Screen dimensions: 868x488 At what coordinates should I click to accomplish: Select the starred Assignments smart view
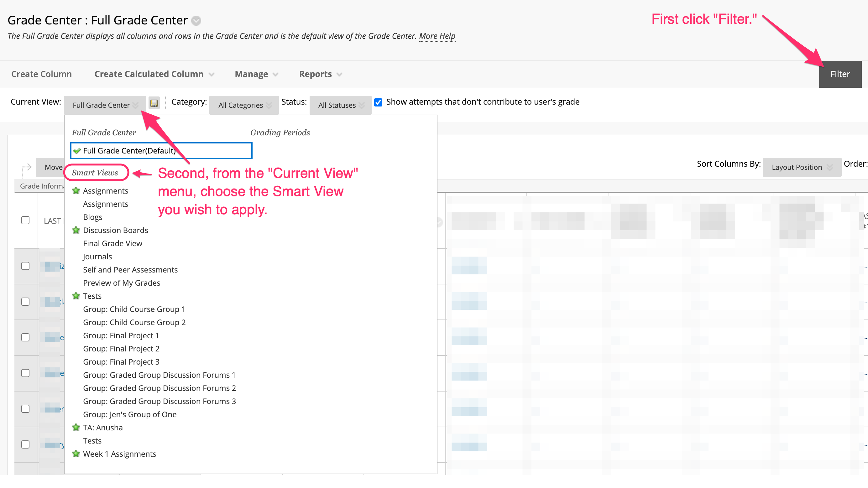coord(106,191)
